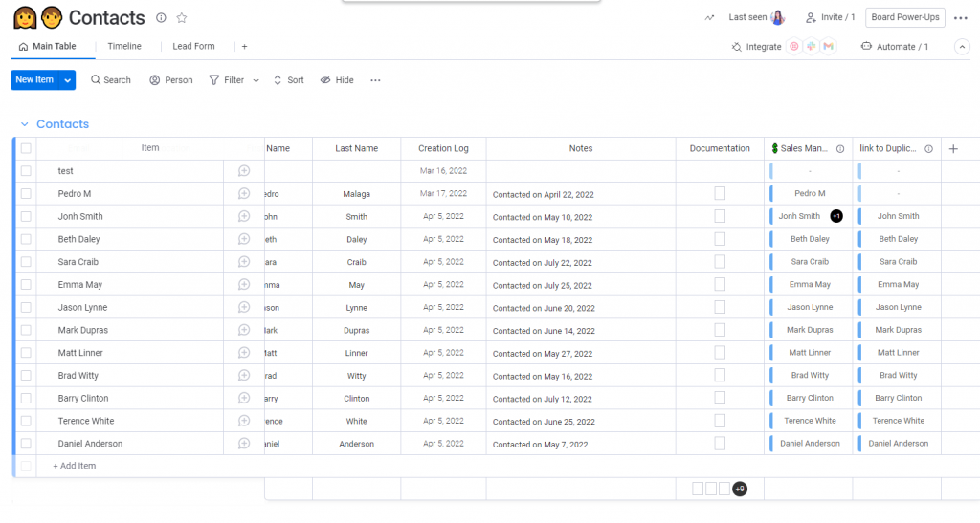Open link to Duplic column info icon
The width and height of the screenshot is (980, 523).
tap(928, 148)
